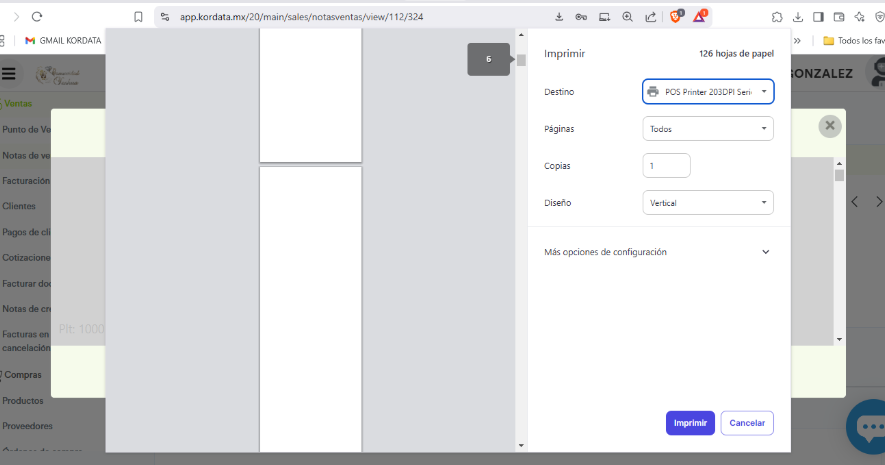Open the chat support bubble
Viewport: 885px width, 465px height.
pos(866,427)
